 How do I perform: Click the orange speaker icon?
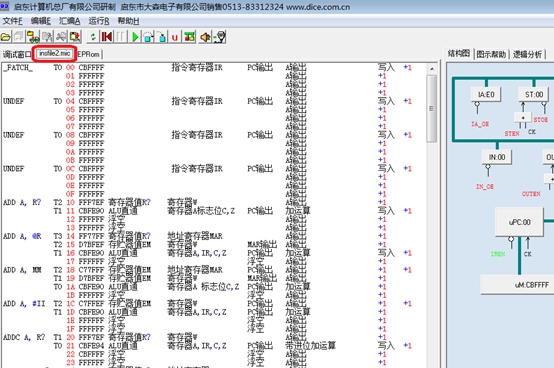tap(205, 37)
